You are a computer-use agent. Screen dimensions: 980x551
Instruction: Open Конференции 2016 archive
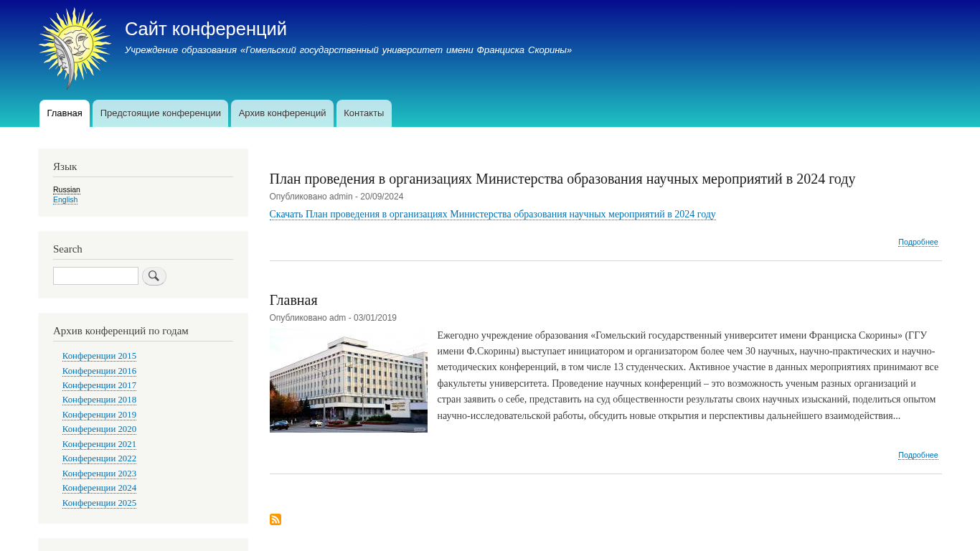[99, 371]
